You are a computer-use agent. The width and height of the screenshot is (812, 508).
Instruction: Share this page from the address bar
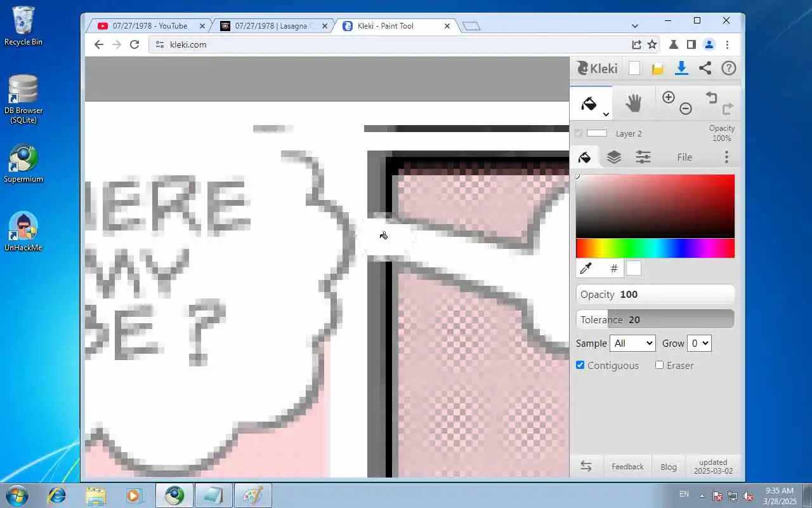click(x=636, y=44)
